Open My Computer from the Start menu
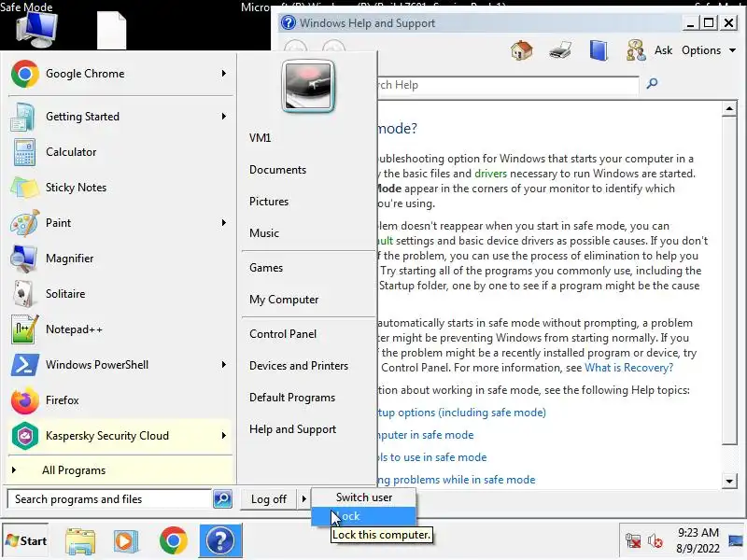Image resolution: width=747 pixels, height=560 pixels. click(x=284, y=300)
